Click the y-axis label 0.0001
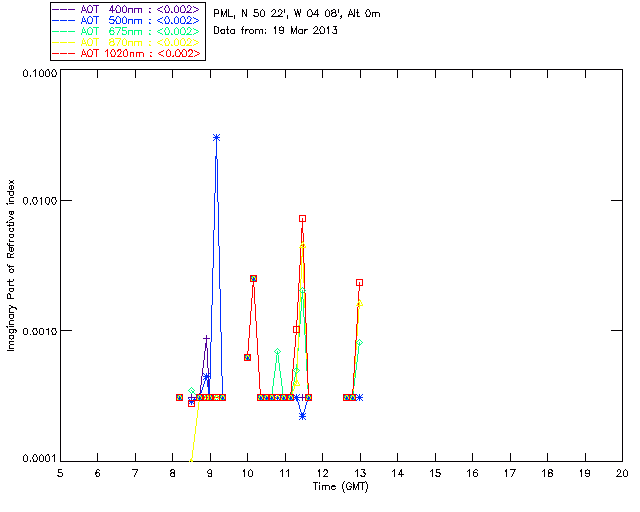640x512 pixels. coord(39,459)
